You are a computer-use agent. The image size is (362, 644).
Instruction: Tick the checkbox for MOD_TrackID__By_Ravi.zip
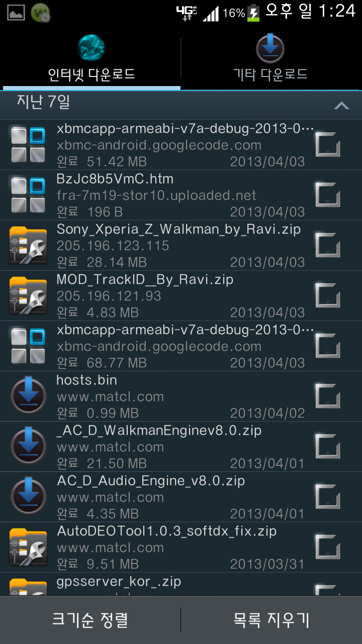click(x=327, y=295)
